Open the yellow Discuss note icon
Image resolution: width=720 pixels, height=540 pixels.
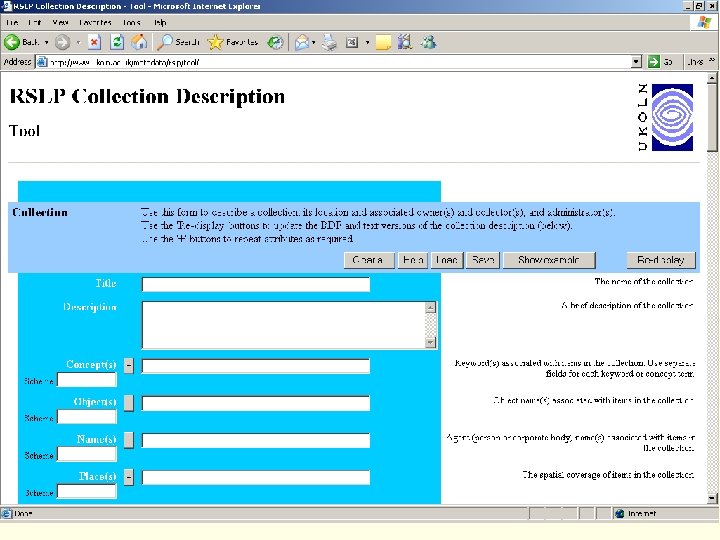pos(383,42)
